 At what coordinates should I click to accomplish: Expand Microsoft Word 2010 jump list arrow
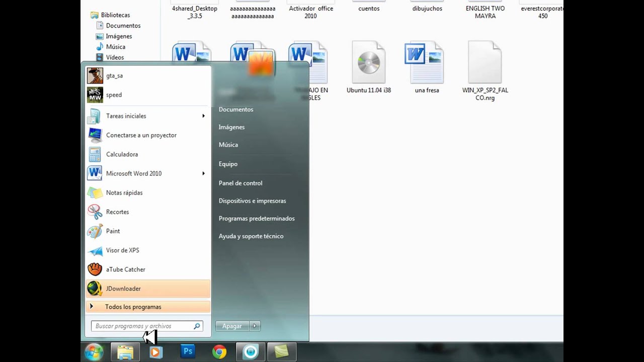click(x=203, y=173)
